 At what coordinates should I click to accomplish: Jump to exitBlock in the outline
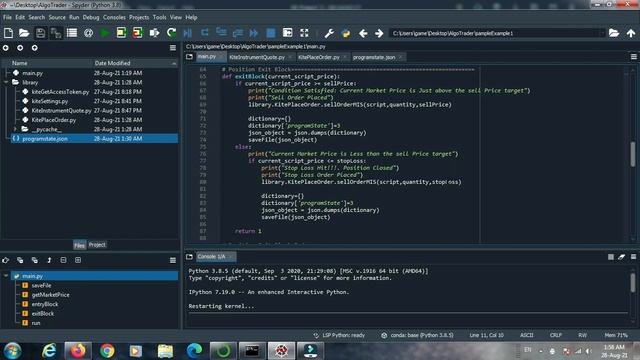(x=42, y=313)
